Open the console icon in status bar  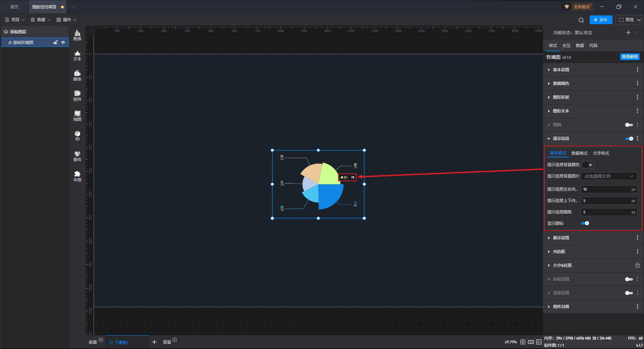click(539, 342)
